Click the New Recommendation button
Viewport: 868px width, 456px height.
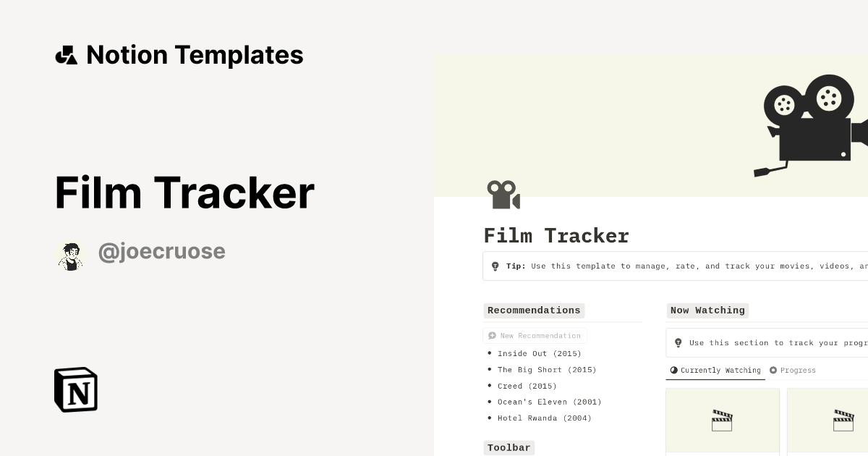(x=535, y=335)
